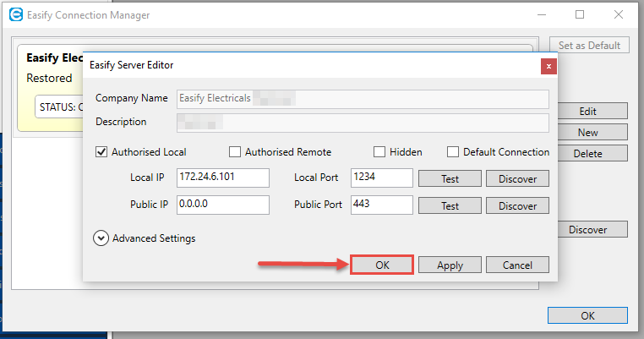This screenshot has height=339, width=644.
Task: Apply the server editor changes
Action: coord(450,265)
